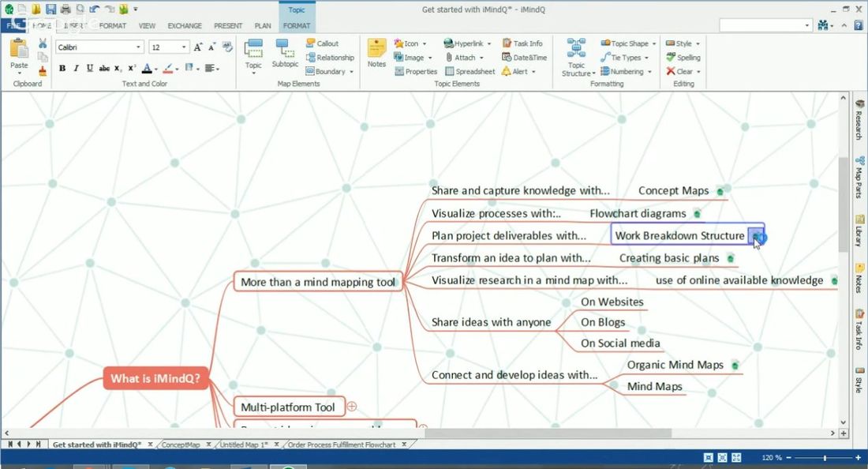Open the Research side panel

click(x=859, y=119)
